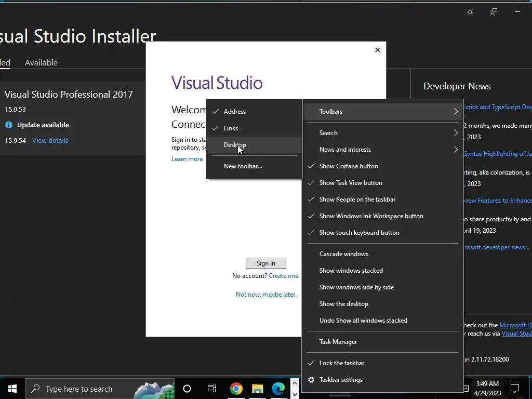Toggle Show Task View button
The width and height of the screenshot is (532, 399).
(x=383, y=183)
